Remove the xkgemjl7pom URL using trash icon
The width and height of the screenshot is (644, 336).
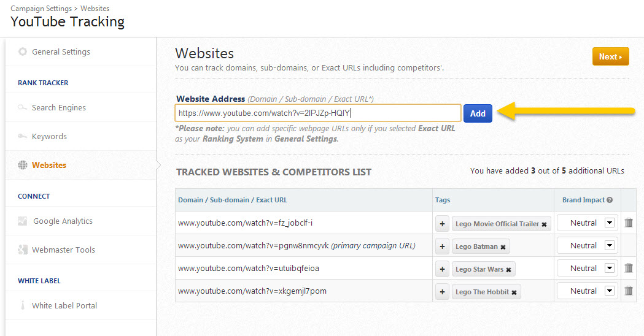(x=629, y=291)
